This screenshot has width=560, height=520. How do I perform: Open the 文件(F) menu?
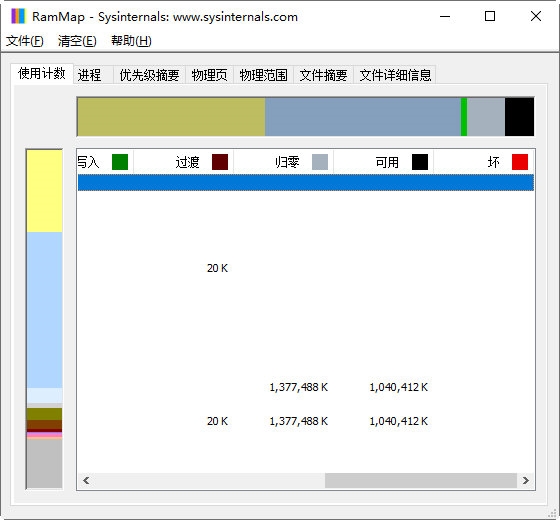pos(25,41)
